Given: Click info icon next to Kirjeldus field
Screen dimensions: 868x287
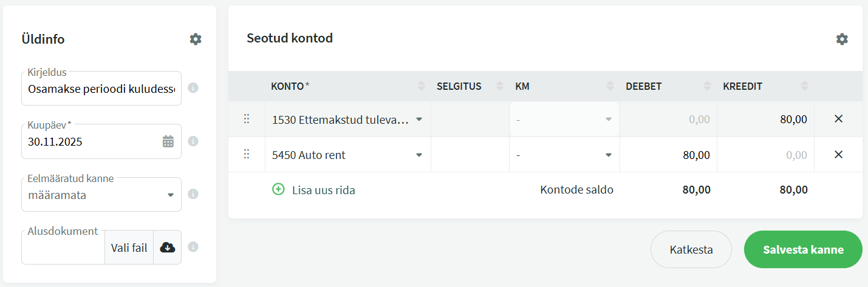Looking at the screenshot, I should point(193,88).
